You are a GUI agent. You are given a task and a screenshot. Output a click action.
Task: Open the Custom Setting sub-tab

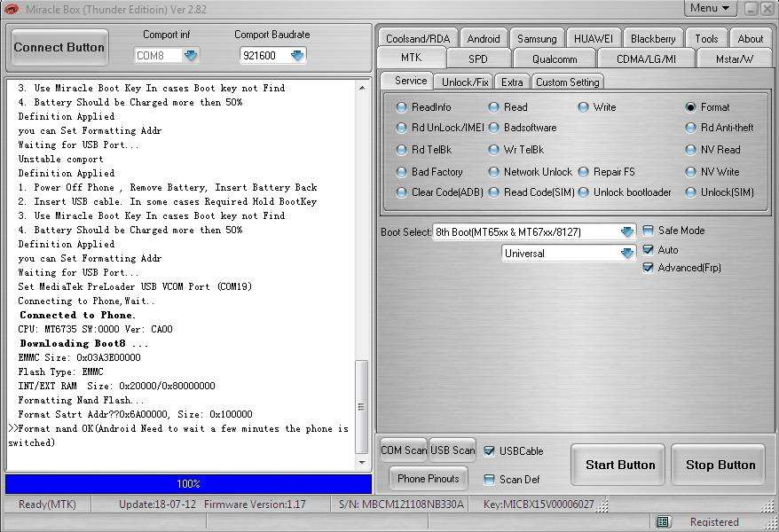(568, 82)
